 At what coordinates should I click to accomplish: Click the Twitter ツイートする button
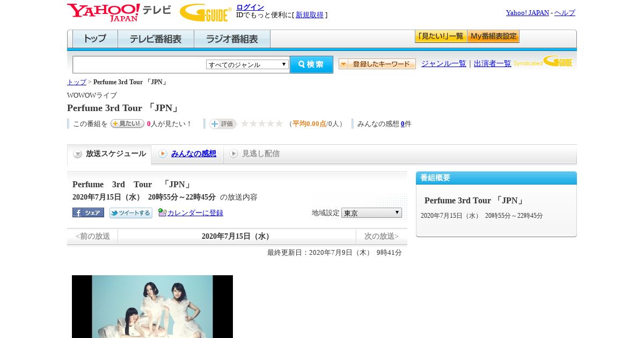(131, 213)
